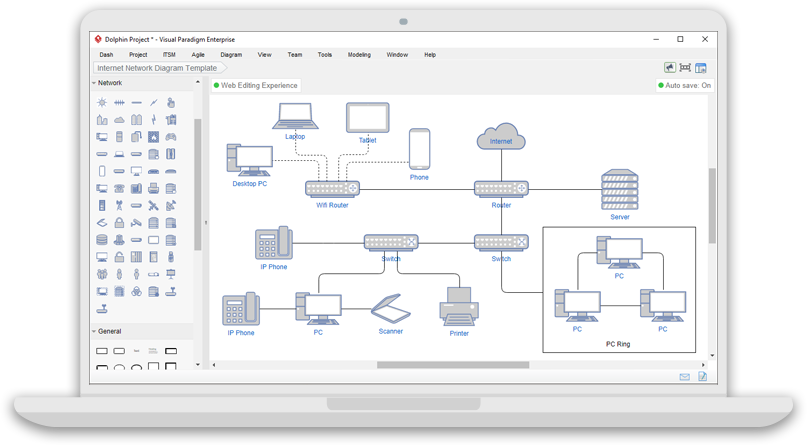The width and height of the screenshot is (807, 445).
Task: Click the canvas horizontal scroll-right arrow
Action: tap(704, 365)
